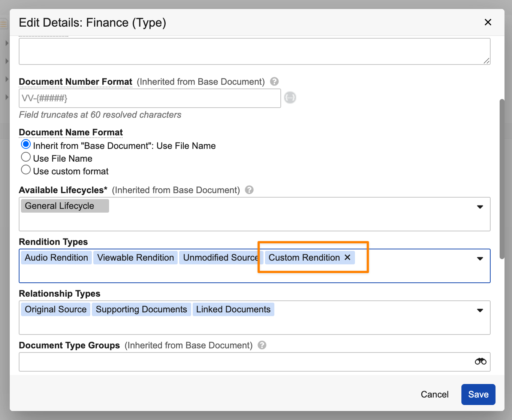Open the Rendition Types dropdown arrow
The height and width of the screenshot is (420, 512).
[x=480, y=259]
